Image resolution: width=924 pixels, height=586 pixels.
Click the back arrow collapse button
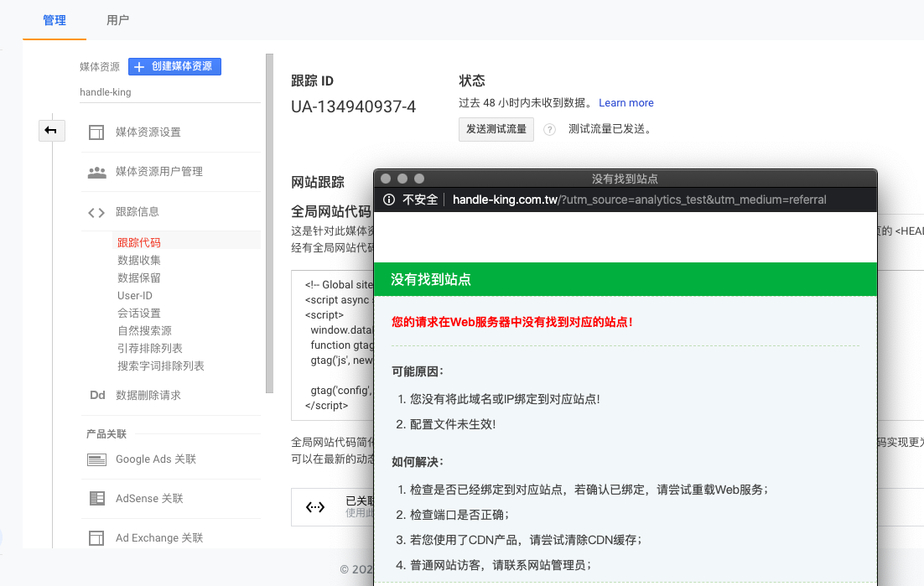[x=51, y=130]
